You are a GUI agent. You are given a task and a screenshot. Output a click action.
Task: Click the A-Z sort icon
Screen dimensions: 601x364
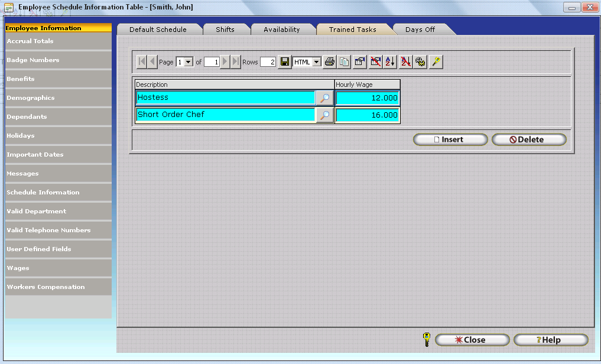390,62
